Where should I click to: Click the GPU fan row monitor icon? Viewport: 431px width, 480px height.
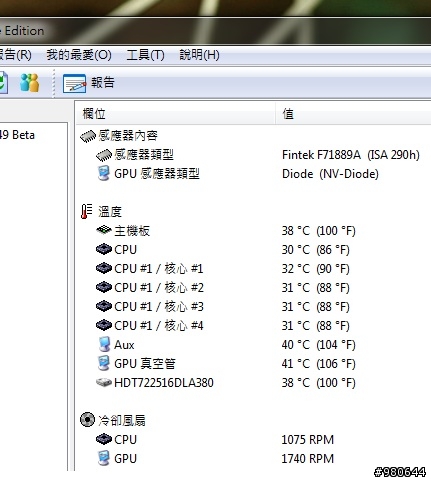tap(104, 458)
